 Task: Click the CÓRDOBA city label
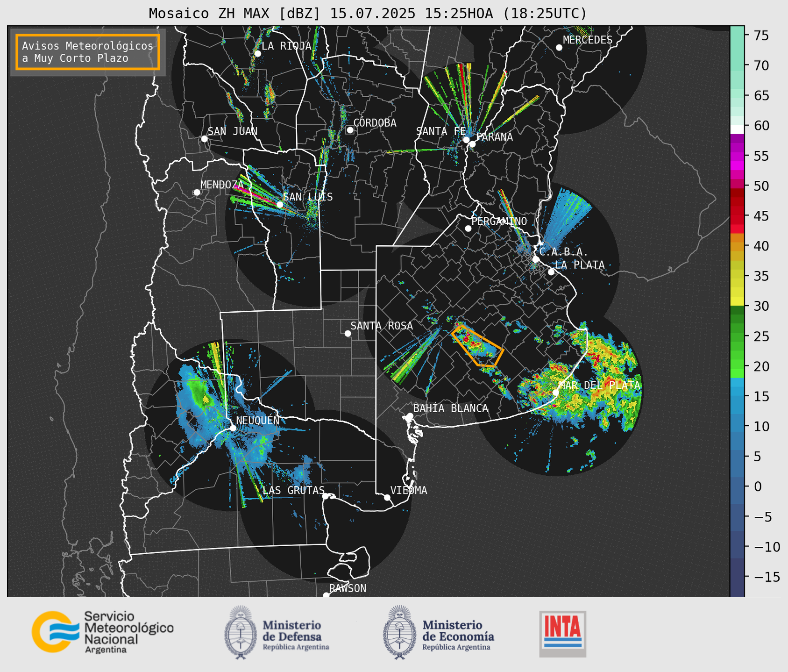(x=375, y=123)
